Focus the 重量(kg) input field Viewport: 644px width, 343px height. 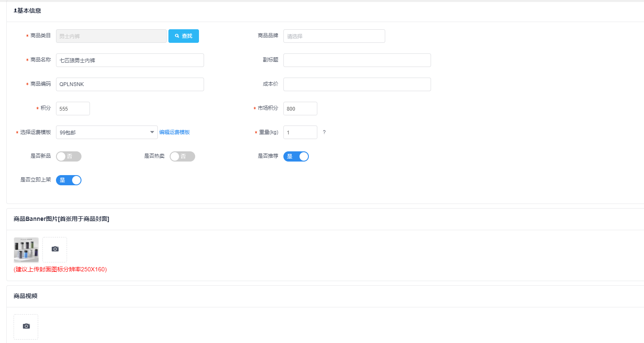[x=300, y=132]
